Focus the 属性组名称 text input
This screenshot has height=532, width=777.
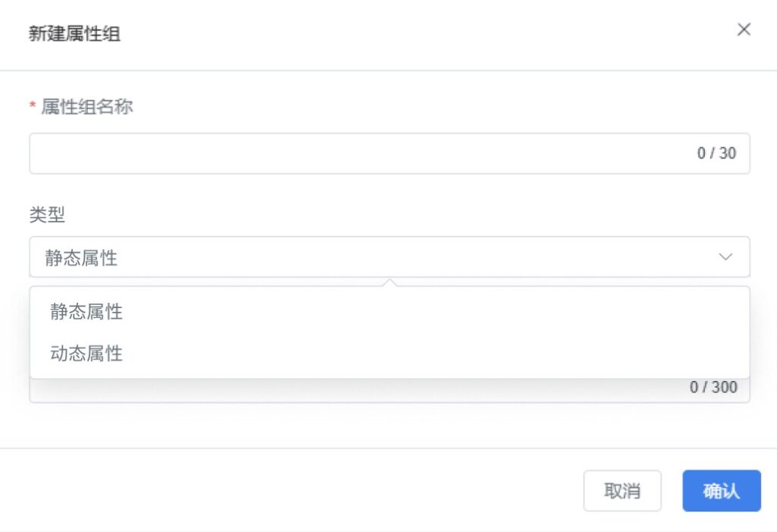(x=357, y=153)
